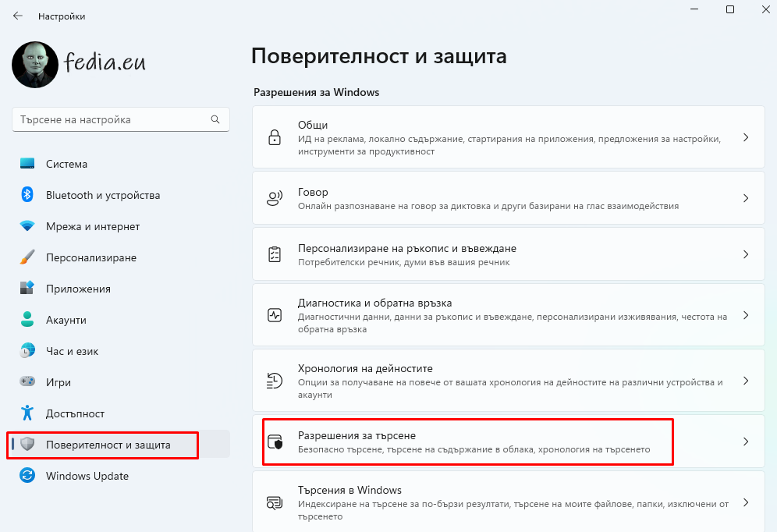This screenshot has height=532, width=777.
Task: Click the Мрежа и интернет Wi-Fi icon
Action: [x=27, y=226]
